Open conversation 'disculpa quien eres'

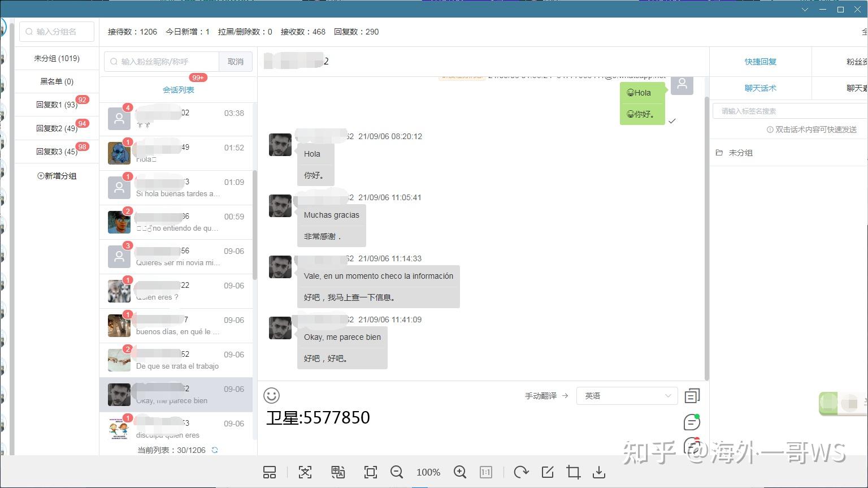click(x=176, y=429)
